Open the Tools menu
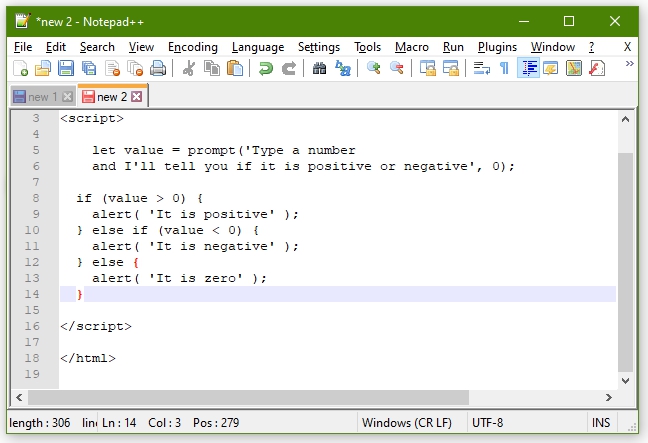This screenshot has width=648, height=443. pos(367,47)
